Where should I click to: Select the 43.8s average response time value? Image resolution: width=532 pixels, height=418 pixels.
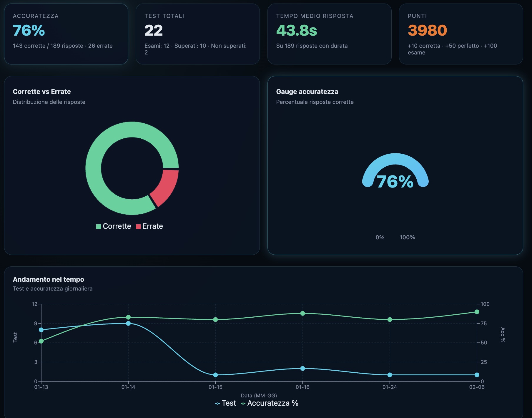point(297,31)
